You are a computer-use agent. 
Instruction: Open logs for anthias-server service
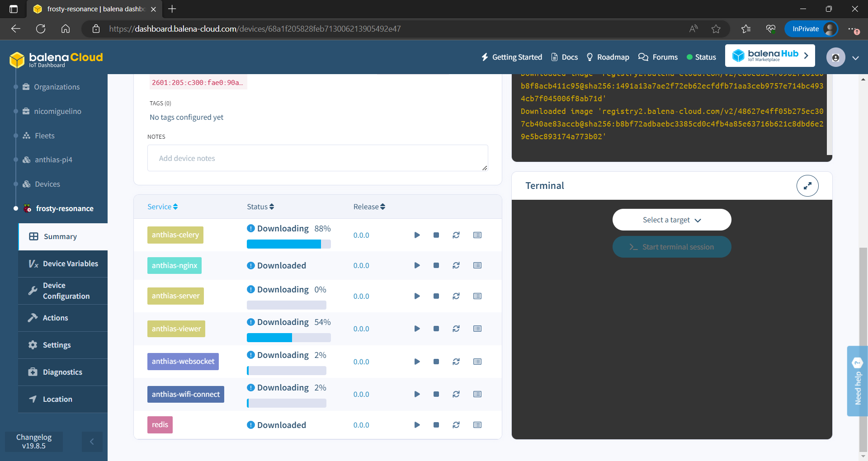[x=477, y=296]
